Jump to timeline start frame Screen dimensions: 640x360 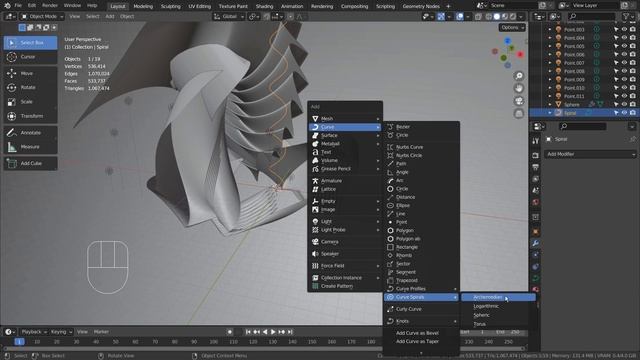click(248, 332)
